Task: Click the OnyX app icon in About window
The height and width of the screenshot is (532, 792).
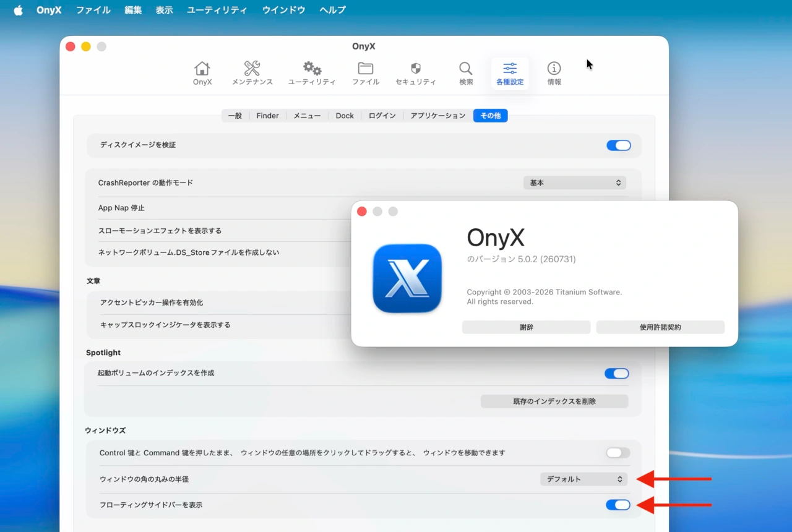Action: pyautogui.click(x=407, y=278)
